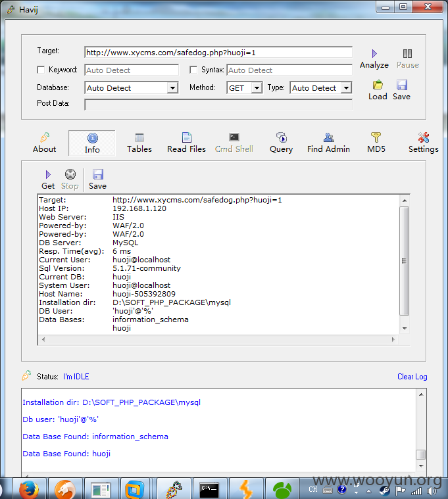Click the Clear Log link
This screenshot has height=499, width=448.
[412, 377]
